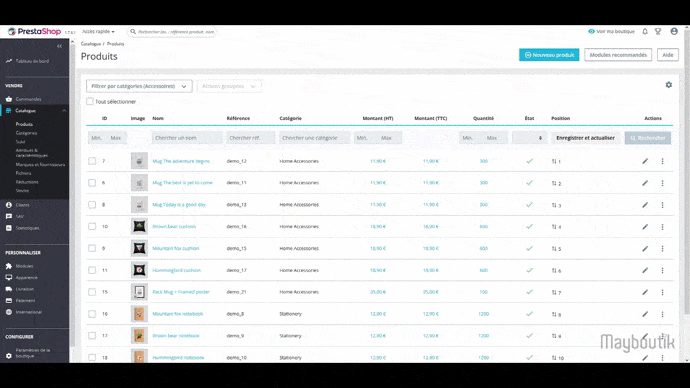Open more actions menu for Mug The adventure begins
This screenshot has height=388, width=690.
(x=662, y=161)
